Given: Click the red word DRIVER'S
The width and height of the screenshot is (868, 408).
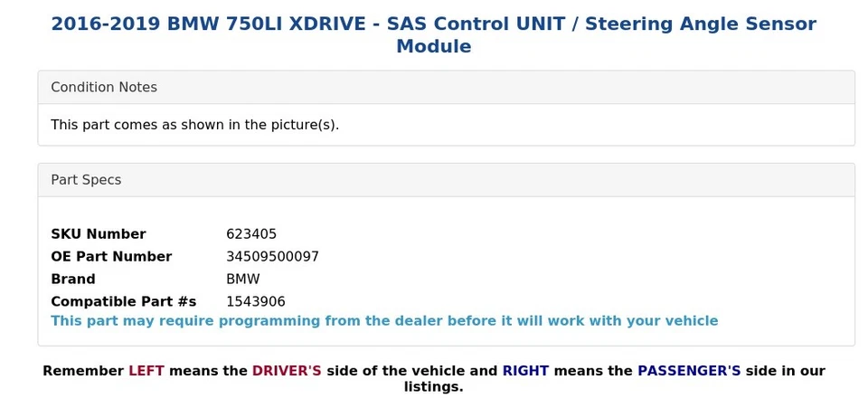Looking at the screenshot, I should 287,371.
